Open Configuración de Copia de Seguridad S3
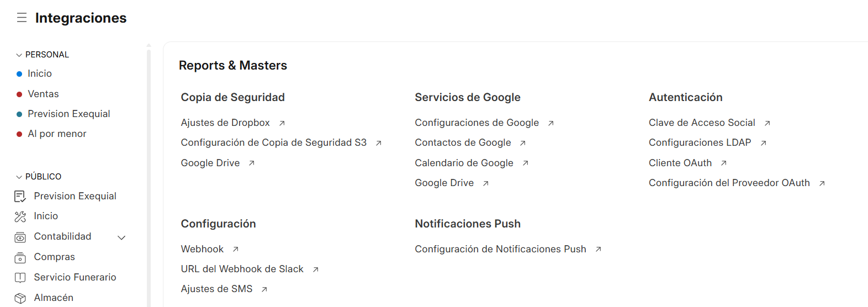 coord(274,142)
